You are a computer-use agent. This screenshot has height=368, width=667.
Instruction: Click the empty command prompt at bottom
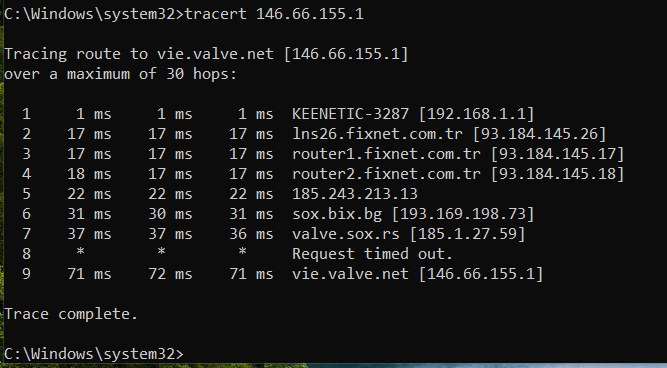click(x=94, y=354)
